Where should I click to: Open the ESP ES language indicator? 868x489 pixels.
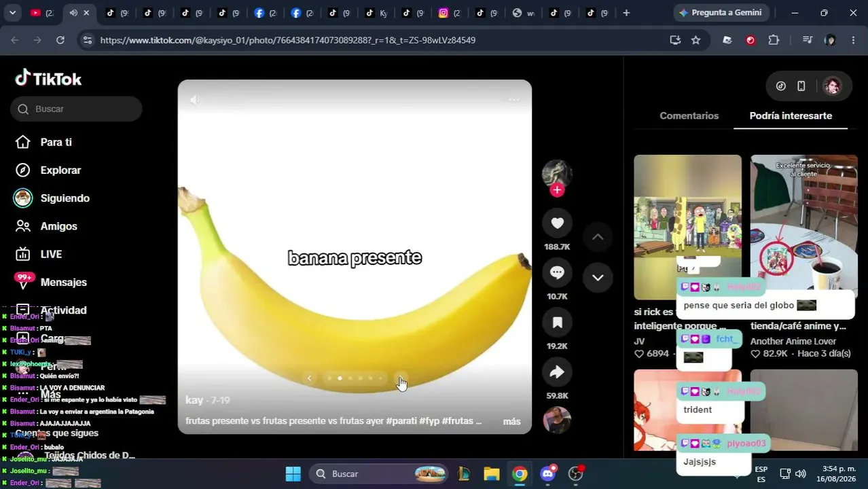coord(761,474)
